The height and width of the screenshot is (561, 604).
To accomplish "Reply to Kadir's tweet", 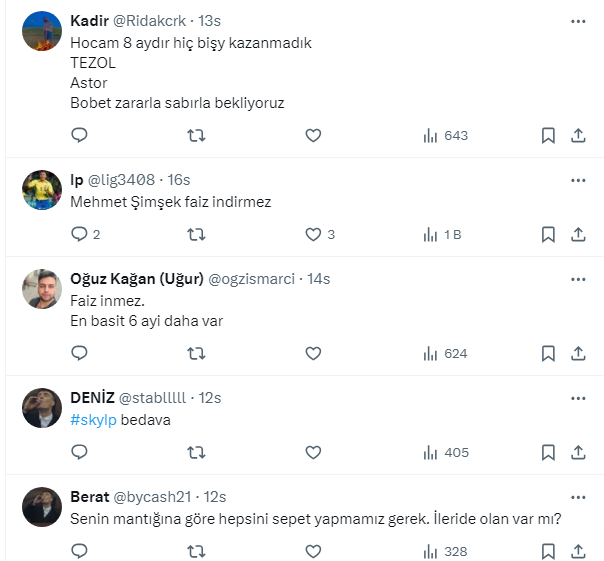I will coord(80,135).
